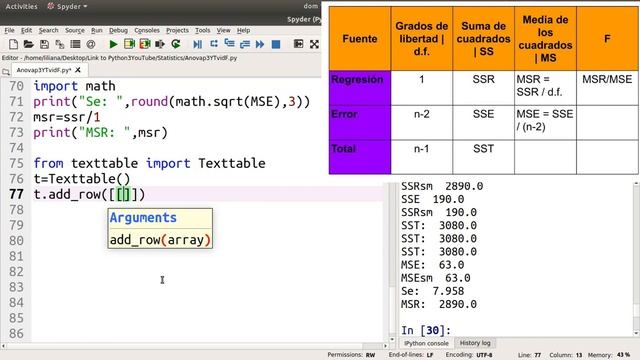Click 'Se: 7.958' console output
The image size is (640, 360).
point(433,291)
